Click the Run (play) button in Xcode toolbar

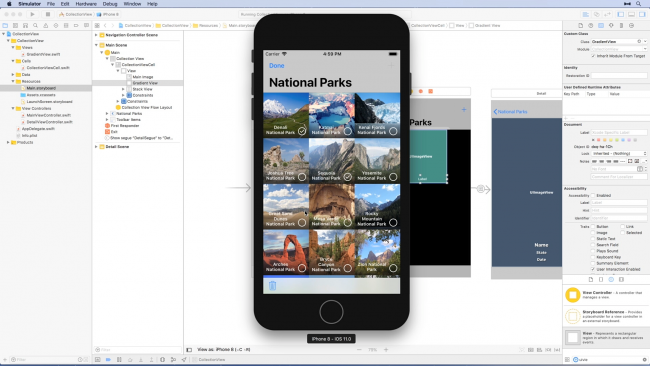(x=32, y=15)
